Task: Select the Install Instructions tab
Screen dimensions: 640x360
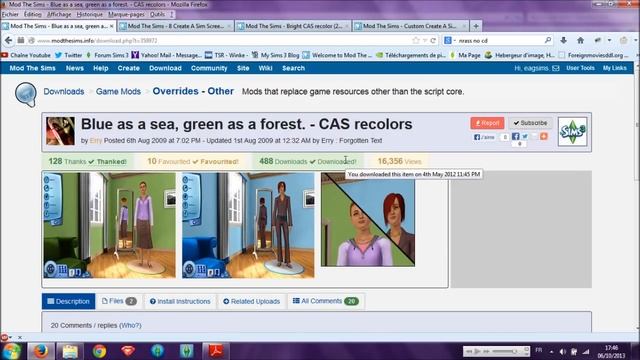Action: (180, 301)
